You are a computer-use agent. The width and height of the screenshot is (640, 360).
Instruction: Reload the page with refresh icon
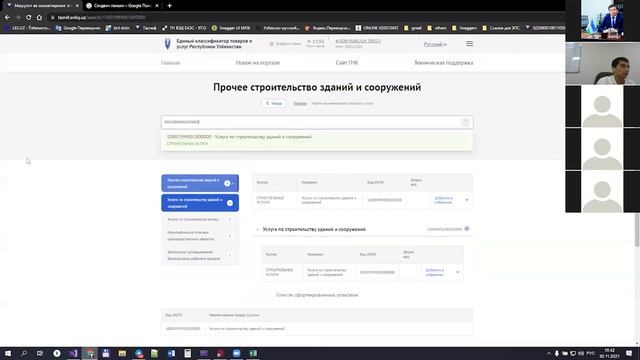coord(28,18)
